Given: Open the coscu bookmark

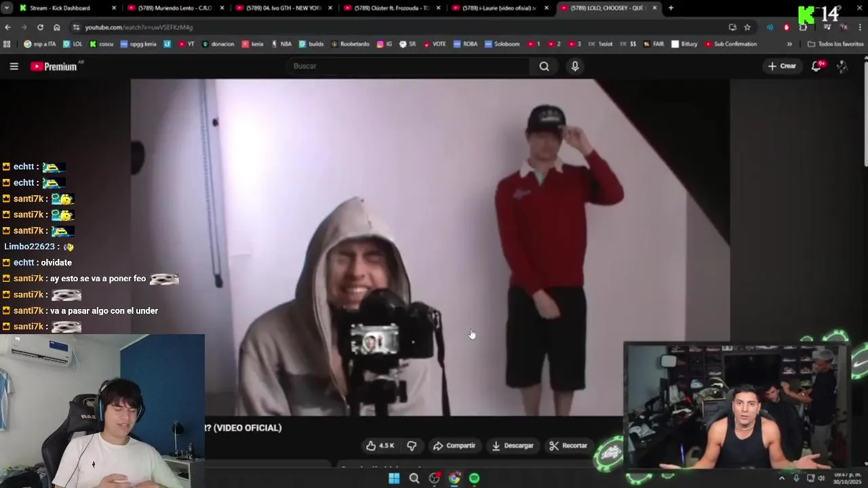Looking at the screenshot, I should click(x=102, y=44).
